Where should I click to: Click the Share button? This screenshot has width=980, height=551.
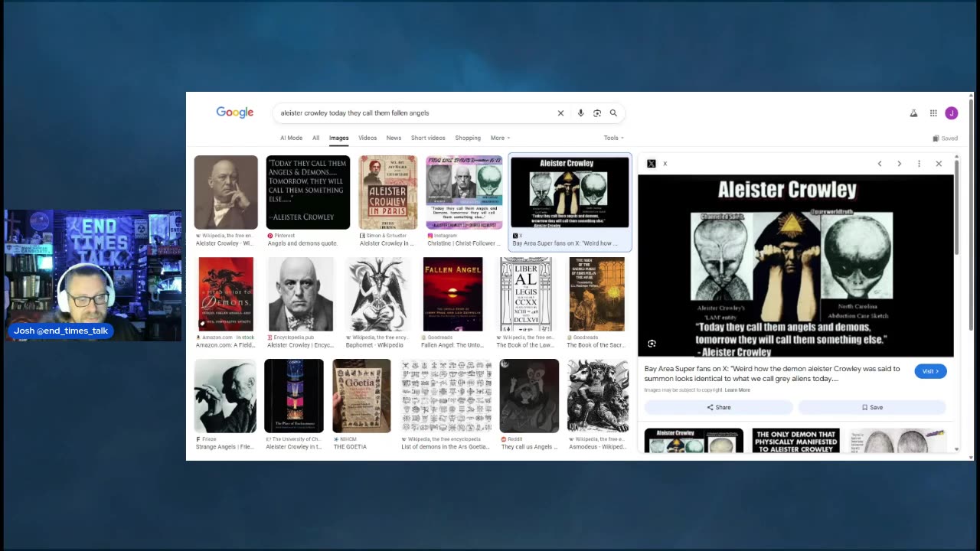point(718,407)
